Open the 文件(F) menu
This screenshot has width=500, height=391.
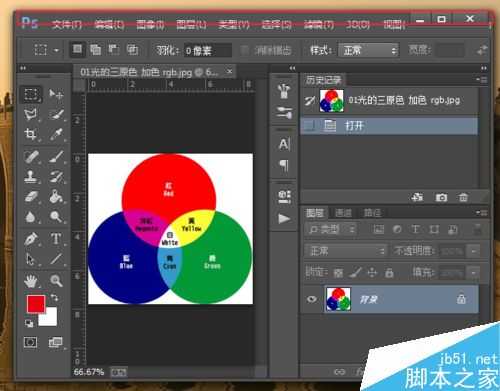[x=67, y=25]
